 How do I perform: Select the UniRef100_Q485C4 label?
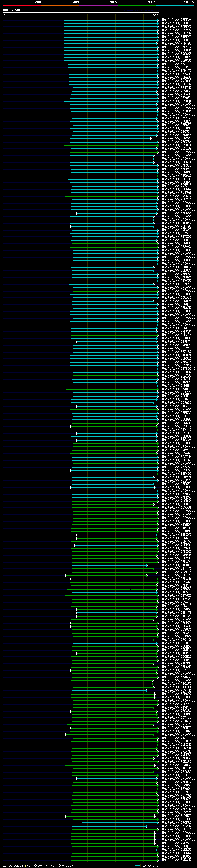[176, 131]
